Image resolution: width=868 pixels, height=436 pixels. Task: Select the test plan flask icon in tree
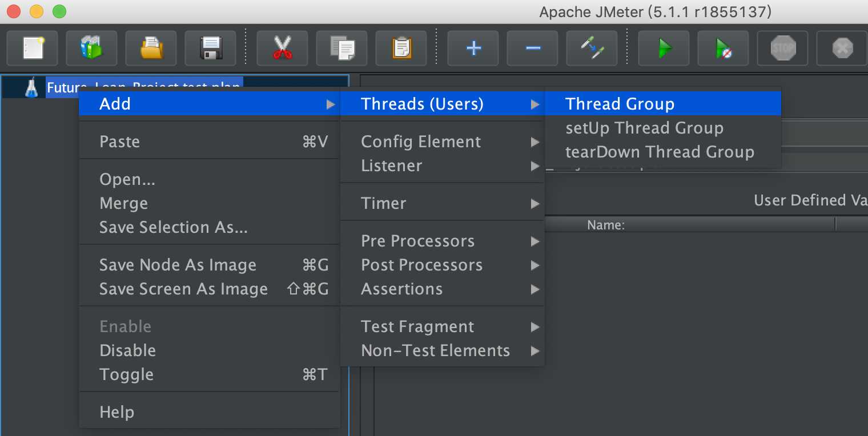coord(31,87)
